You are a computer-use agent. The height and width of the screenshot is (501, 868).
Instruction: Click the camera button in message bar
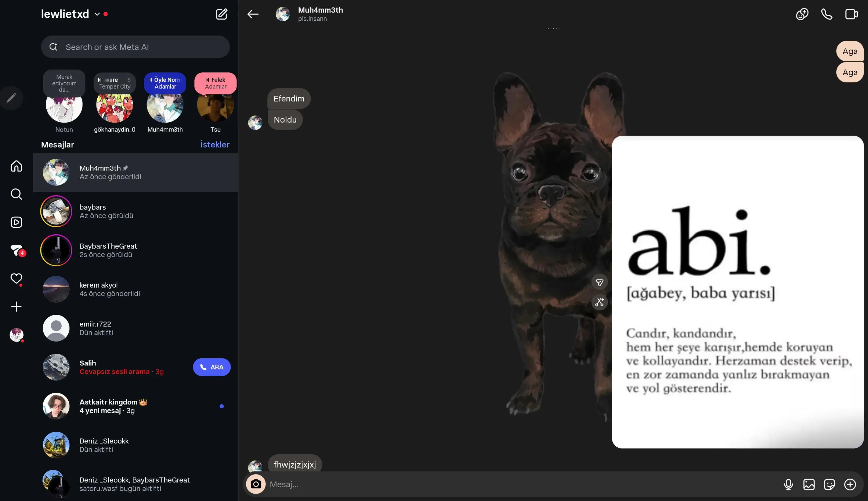point(256,484)
